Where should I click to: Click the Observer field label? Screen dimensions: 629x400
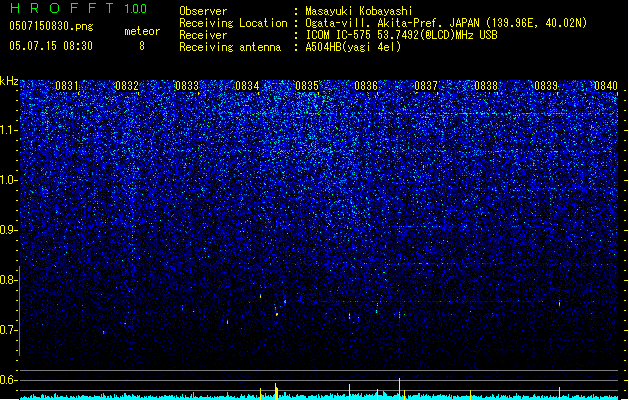click(203, 11)
